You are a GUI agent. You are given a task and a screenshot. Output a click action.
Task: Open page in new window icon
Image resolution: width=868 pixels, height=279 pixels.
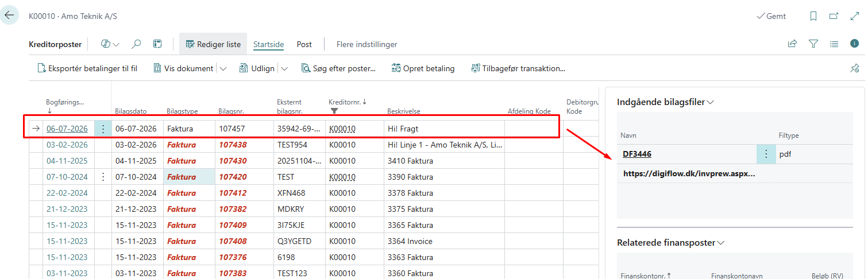tap(834, 16)
